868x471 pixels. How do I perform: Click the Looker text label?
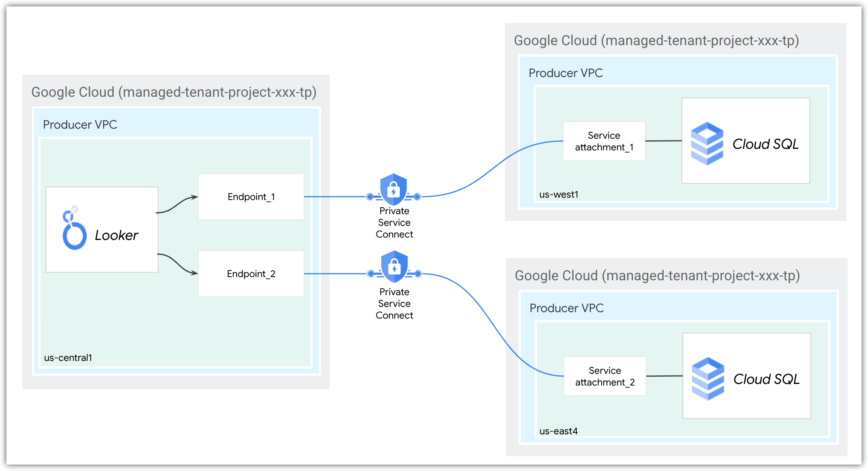pos(116,235)
